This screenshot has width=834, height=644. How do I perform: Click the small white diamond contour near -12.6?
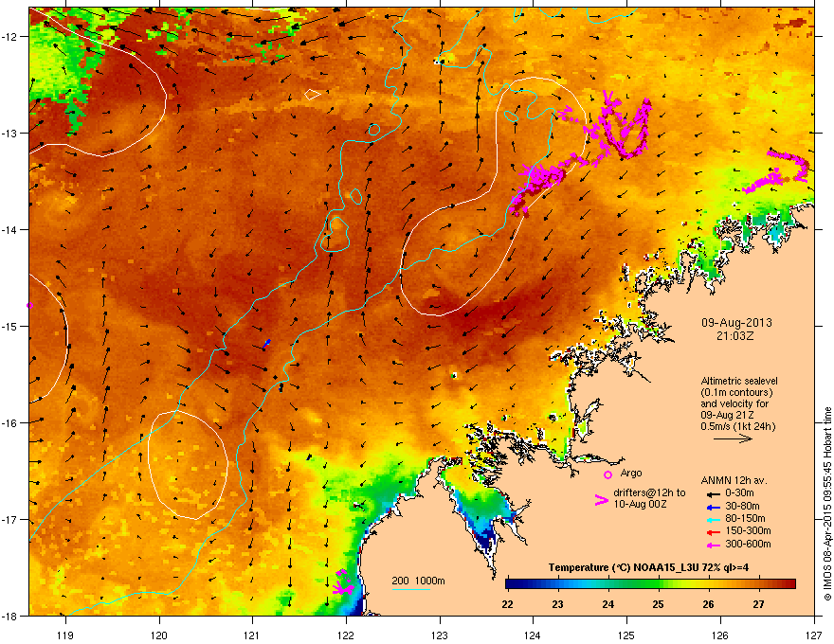(312, 95)
